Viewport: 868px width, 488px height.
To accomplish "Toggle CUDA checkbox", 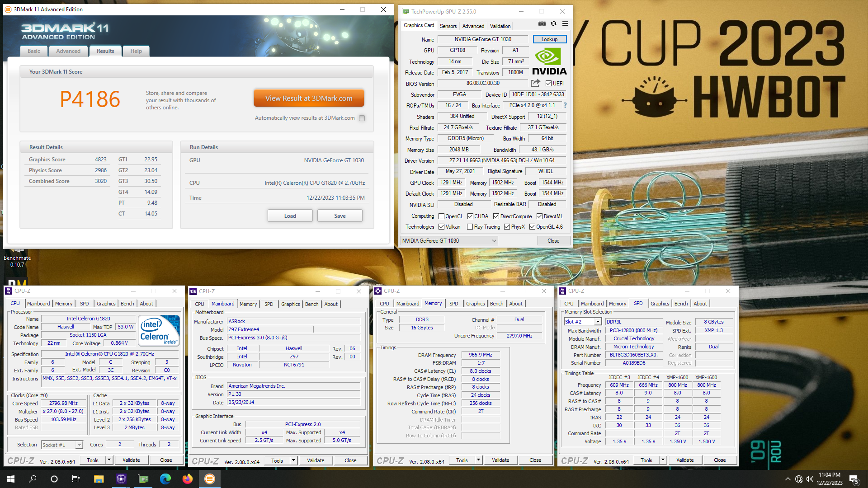I will click(x=470, y=216).
